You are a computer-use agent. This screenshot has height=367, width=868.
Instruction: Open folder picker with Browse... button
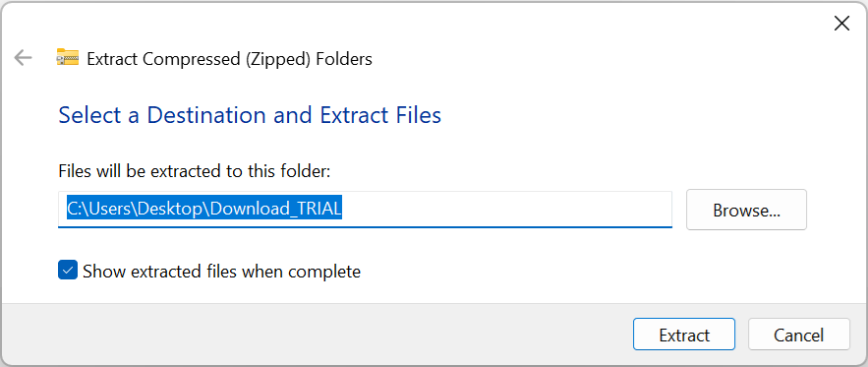(746, 210)
